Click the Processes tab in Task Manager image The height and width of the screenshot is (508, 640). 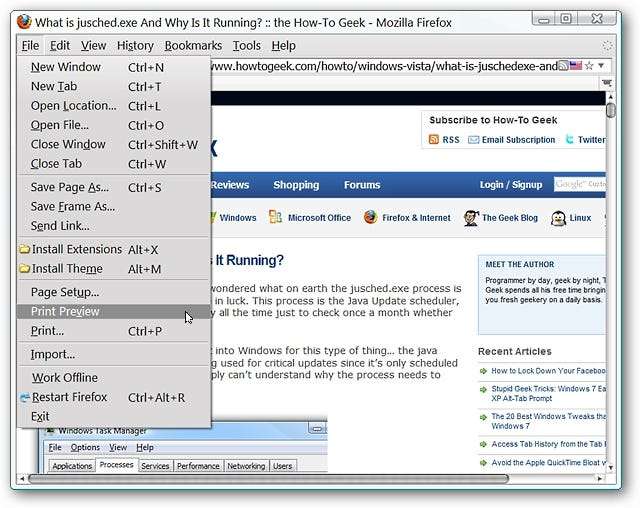coord(116,465)
